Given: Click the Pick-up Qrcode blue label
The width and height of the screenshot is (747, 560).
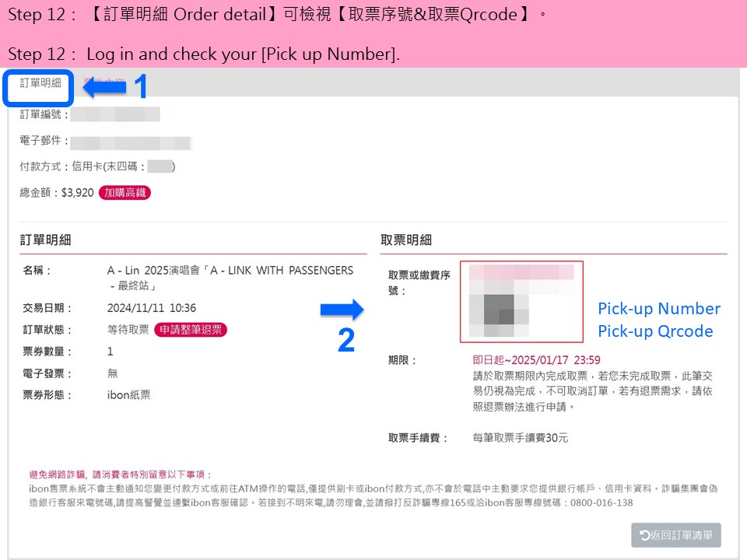Looking at the screenshot, I should tap(655, 331).
